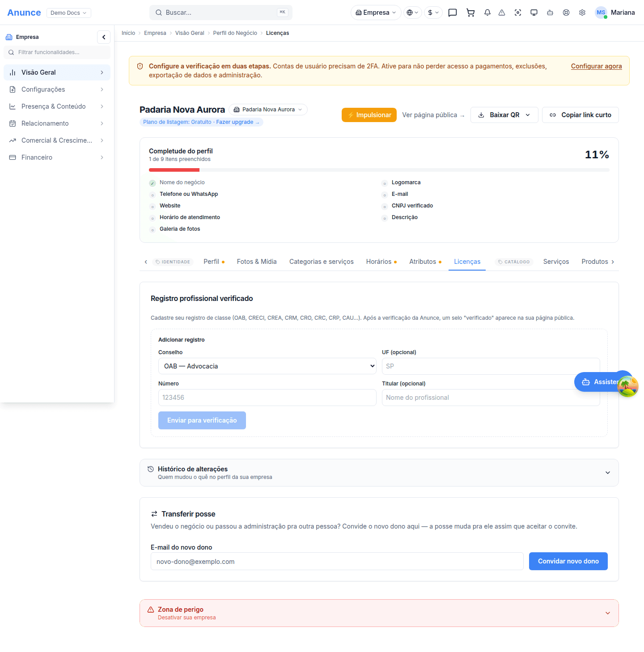Open the settings gear icon

tap(582, 13)
